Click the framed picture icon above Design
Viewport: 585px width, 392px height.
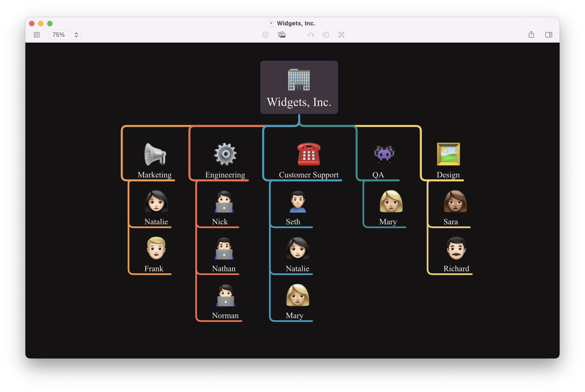[x=448, y=154]
